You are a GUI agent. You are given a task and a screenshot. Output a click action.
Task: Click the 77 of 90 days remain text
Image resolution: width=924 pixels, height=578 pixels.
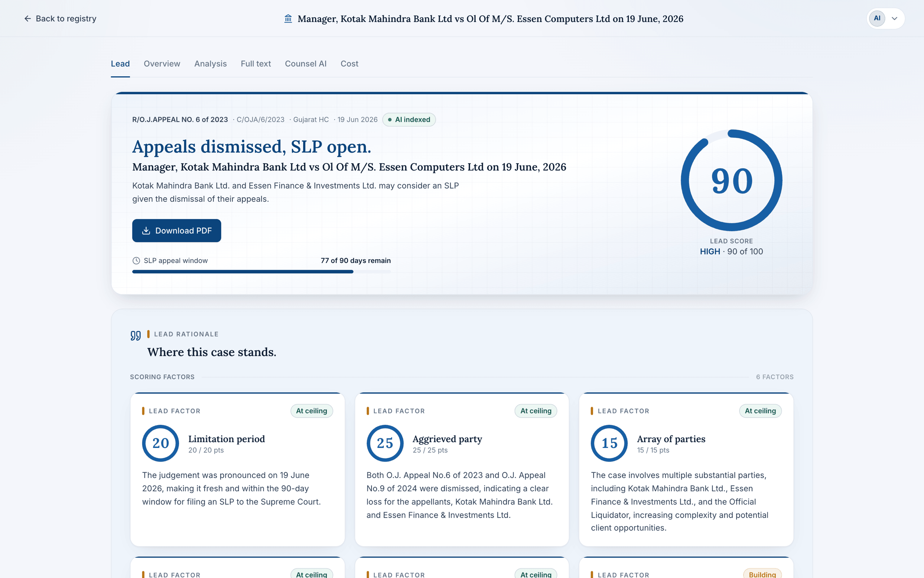(356, 261)
